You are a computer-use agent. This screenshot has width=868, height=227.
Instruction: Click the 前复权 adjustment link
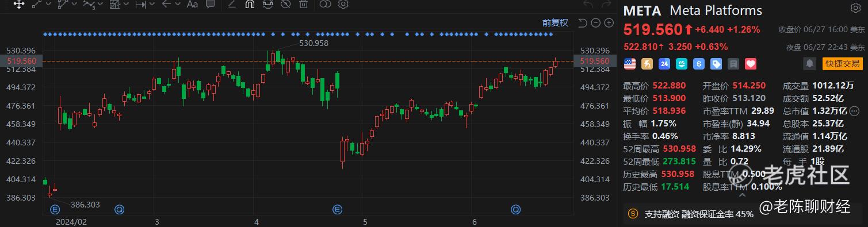pos(555,22)
